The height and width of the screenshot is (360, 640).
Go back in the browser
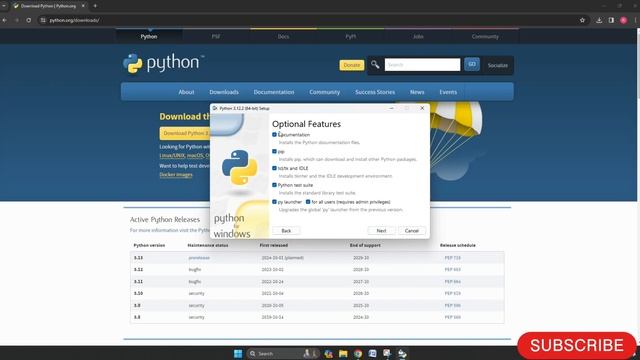(4, 20)
